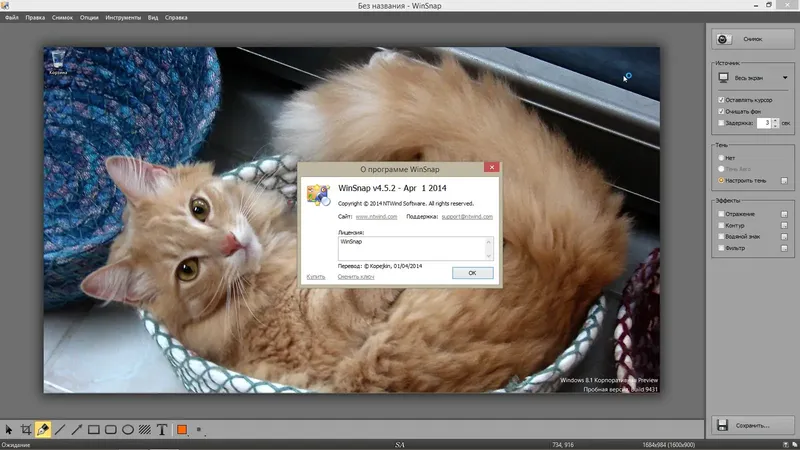Select the Нет shadow radio button
The image size is (800, 450).
pos(721,158)
